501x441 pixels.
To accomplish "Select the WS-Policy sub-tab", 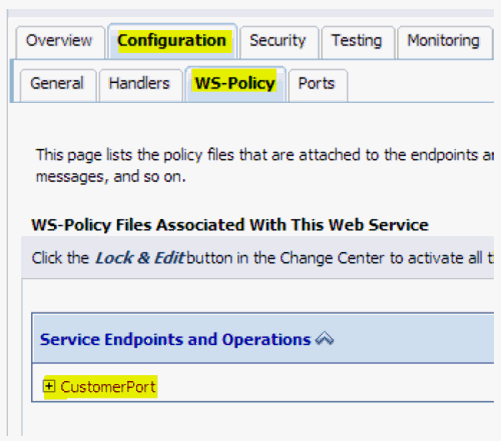I will 235,83.
